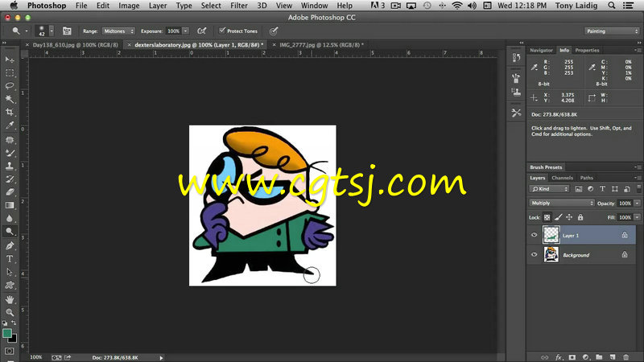Select the Move tool

point(10,60)
